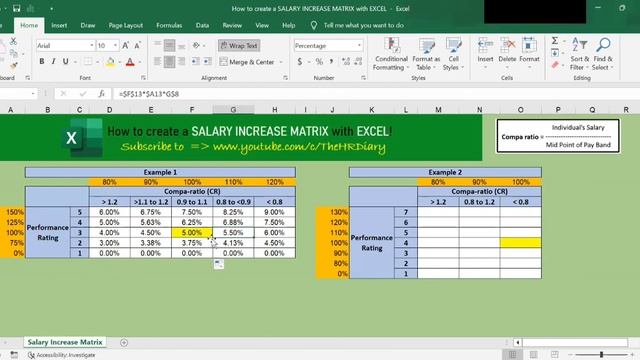The height and width of the screenshot is (360, 640).
Task: Open the Fill Color dropdown arrow
Action: click(x=120, y=62)
